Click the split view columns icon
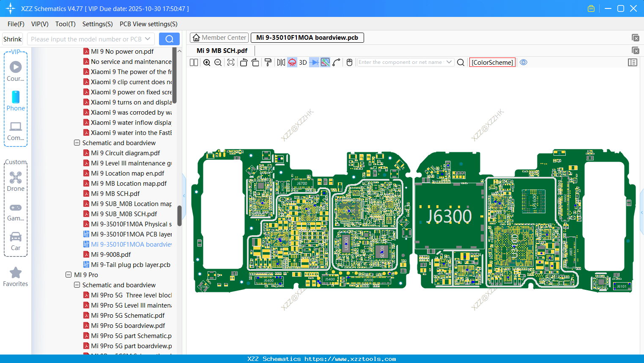This screenshot has height=363, width=644. (194, 63)
